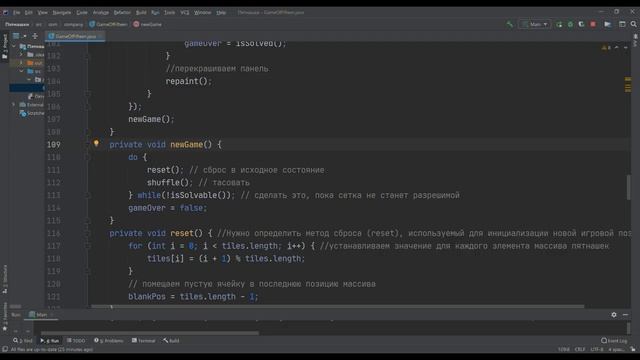Open the Navigate menu
Image resolution: width=640 pixels, height=360 pixels.
point(62,13)
